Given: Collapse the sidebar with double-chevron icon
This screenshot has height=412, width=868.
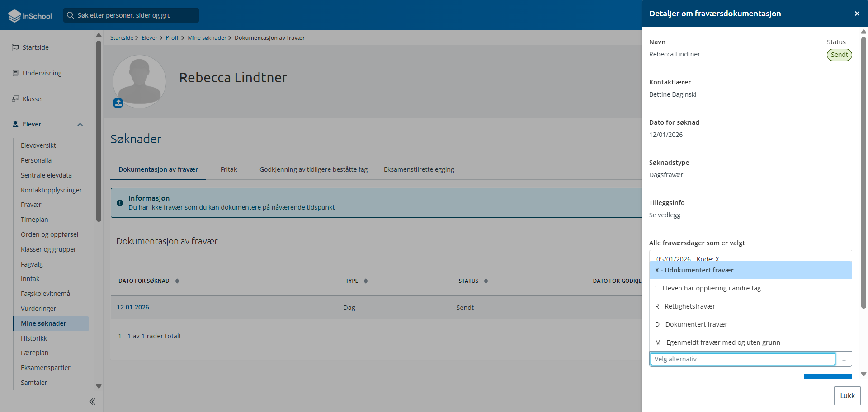Looking at the screenshot, I should click(92, 402).
